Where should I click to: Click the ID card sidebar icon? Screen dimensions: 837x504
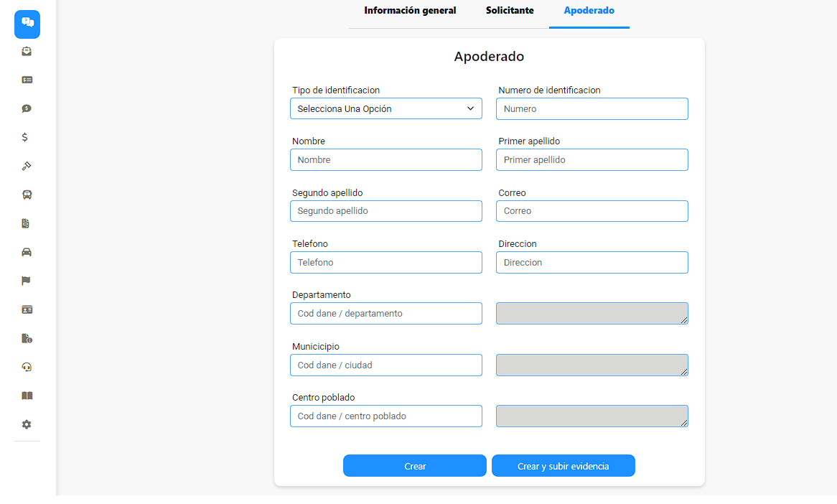coord(27,309)
